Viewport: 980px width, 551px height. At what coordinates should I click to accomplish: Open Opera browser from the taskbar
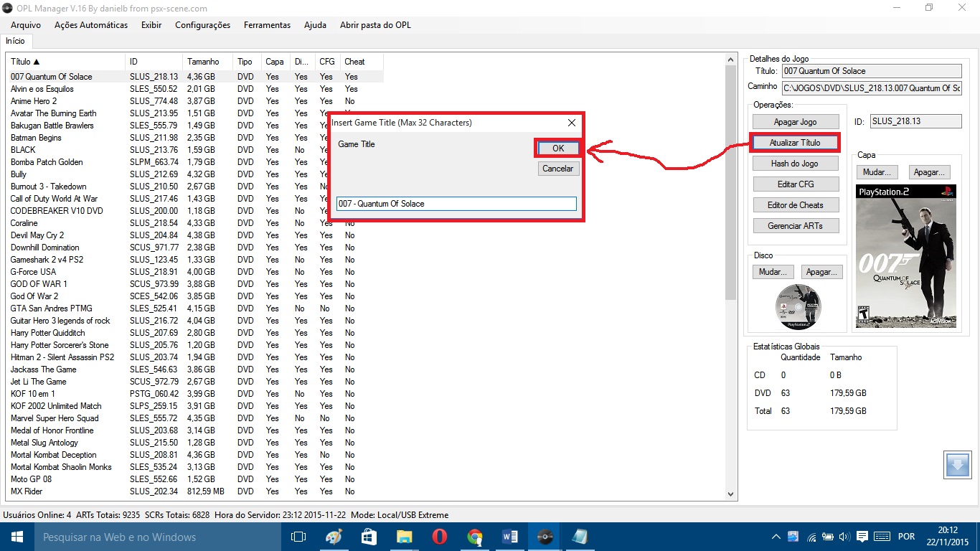click(440, 537)
